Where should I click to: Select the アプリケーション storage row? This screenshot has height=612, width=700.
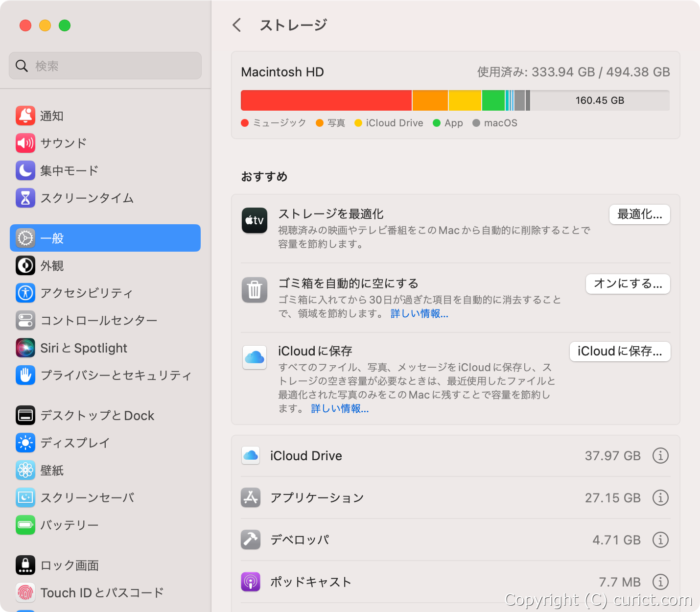pos(455,498)
